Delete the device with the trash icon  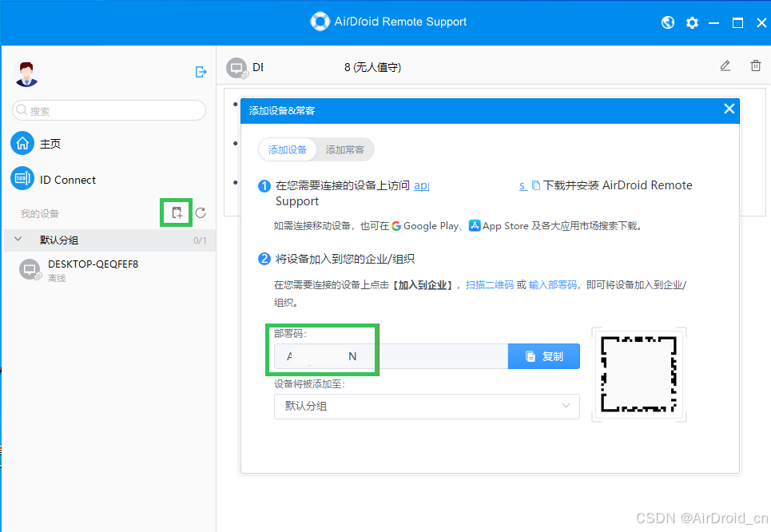click(x=756, y=66)
